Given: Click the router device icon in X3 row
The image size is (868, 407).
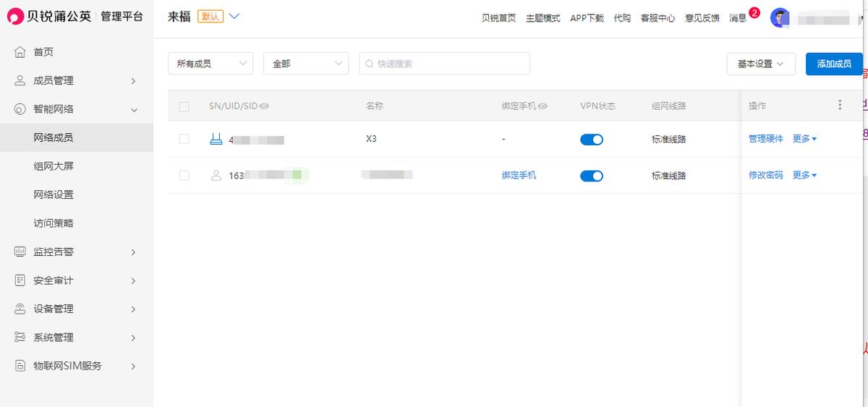Looking at the screenshot, I should (216, 139).
